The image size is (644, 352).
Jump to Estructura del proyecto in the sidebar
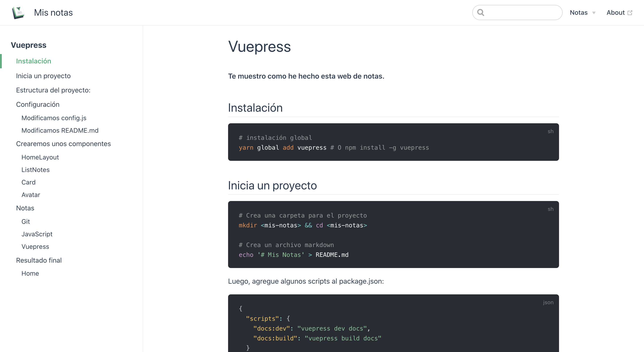53,90
